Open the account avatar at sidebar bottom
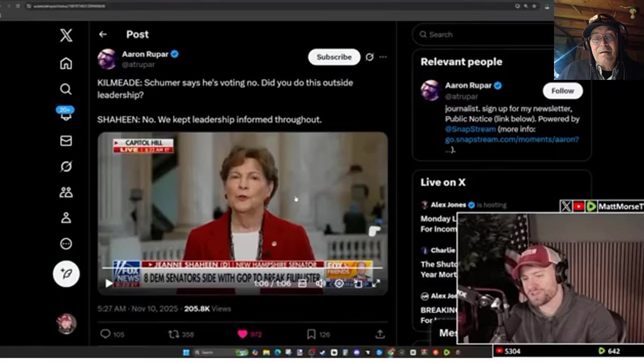644x362 pixels. (x=66, y=324)
